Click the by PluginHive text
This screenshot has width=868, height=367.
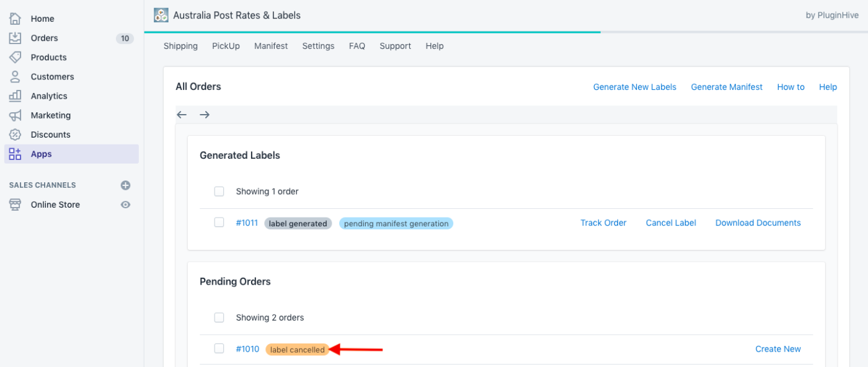point(832,15)
